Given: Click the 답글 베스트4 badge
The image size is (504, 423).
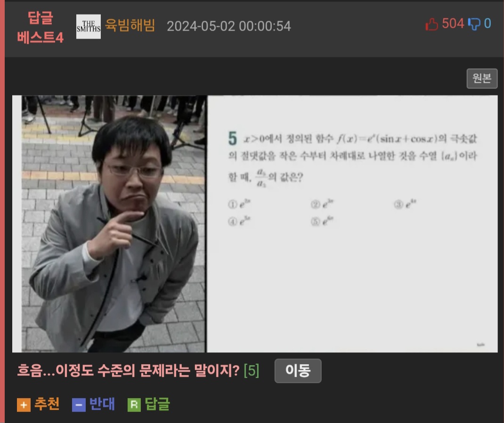Looking at the screenshot, I should [40, 28].
